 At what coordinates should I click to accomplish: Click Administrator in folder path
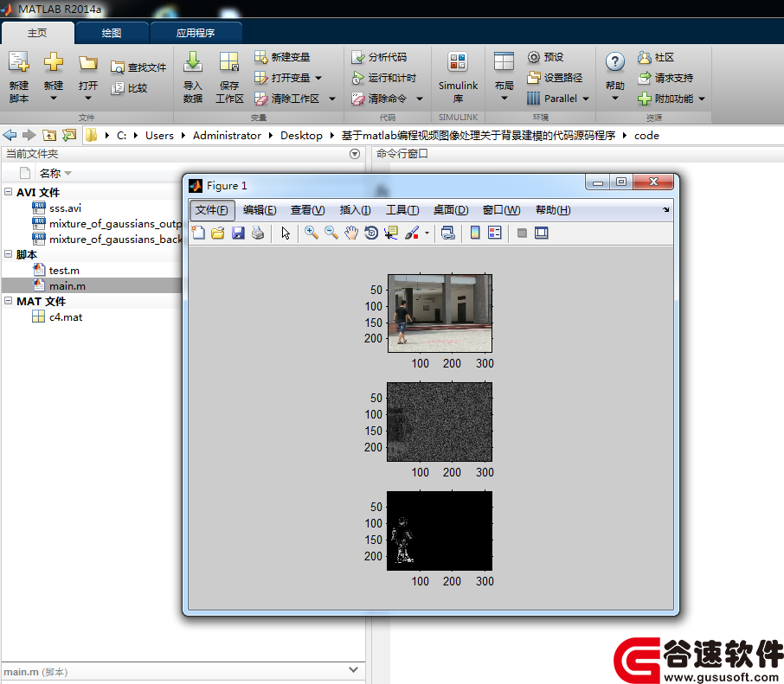227,136
